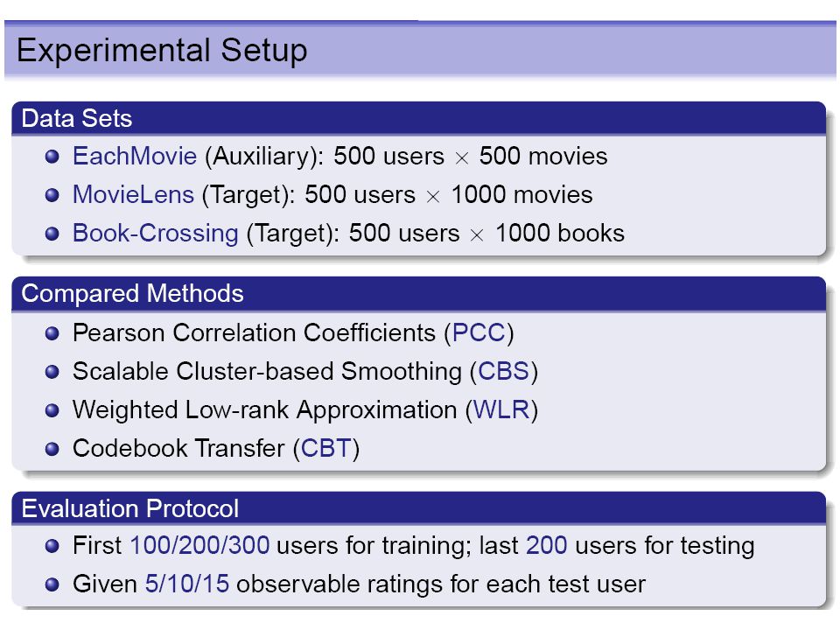Click the bullet beside Weighted Low-rank Approximation

52,411
